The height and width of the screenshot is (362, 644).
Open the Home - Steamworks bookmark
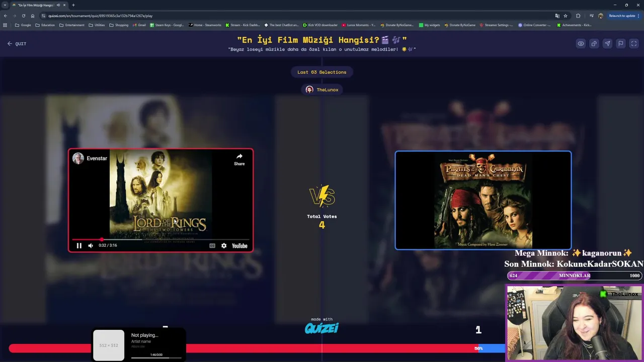tap(205, 25)
